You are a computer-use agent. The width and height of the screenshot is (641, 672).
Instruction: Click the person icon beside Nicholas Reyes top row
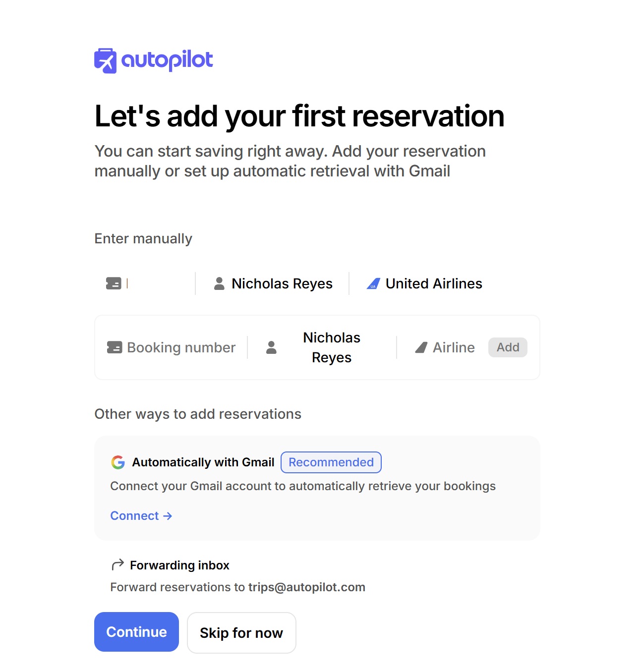(219, 283)
